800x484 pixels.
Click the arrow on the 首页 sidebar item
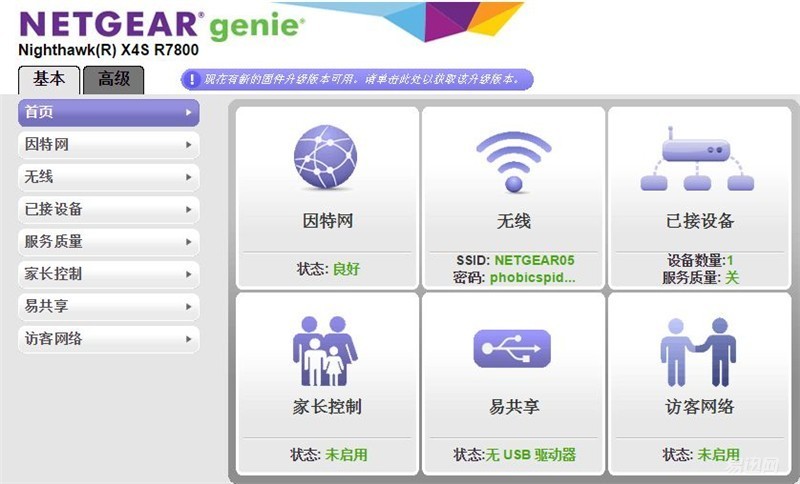coord(189,112)
